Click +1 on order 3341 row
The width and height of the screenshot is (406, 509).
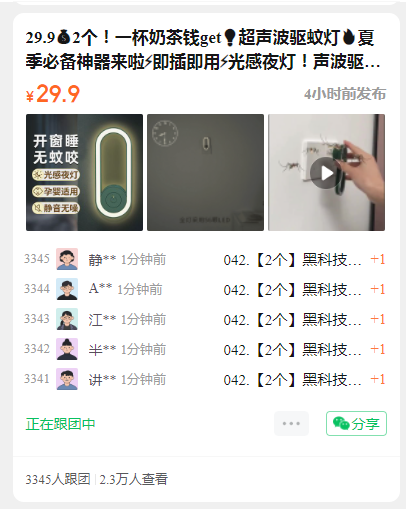tap(378, 379)
